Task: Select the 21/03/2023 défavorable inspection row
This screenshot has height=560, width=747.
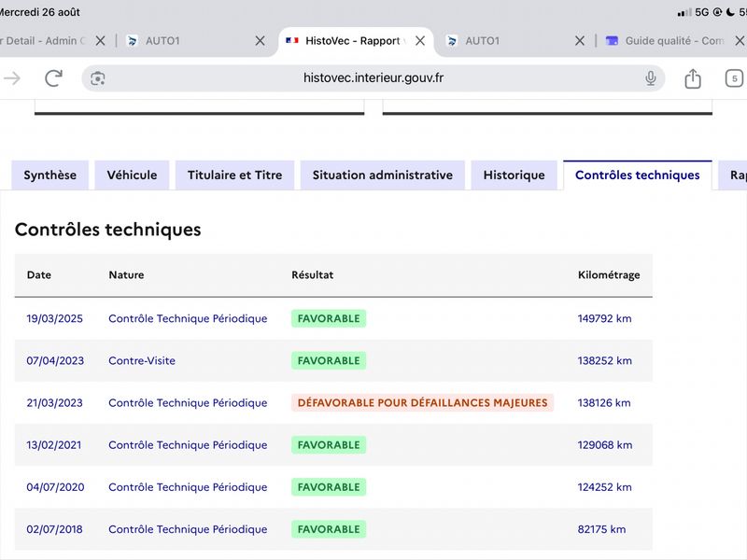Action: 333,403
